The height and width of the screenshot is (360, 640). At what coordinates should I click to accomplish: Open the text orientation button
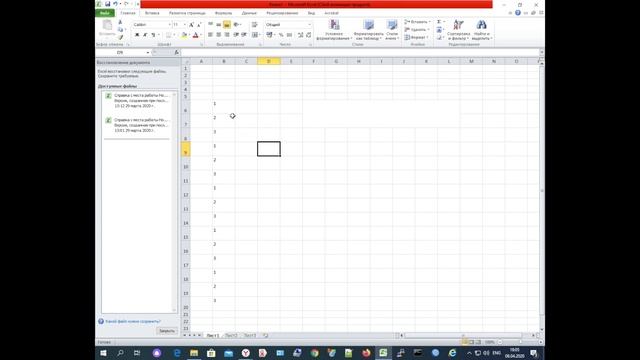(237, 25)
